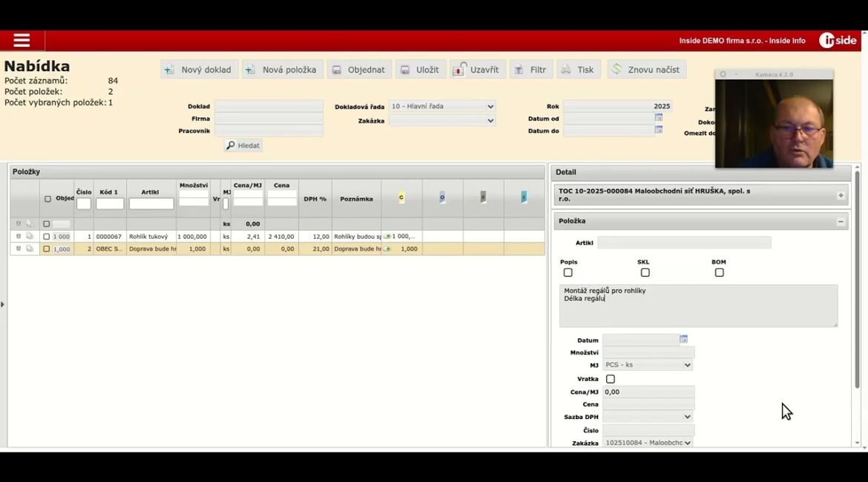The image size is (868, 482).
Task: Enable the Popis checkbox
Action: pos(568,273)
